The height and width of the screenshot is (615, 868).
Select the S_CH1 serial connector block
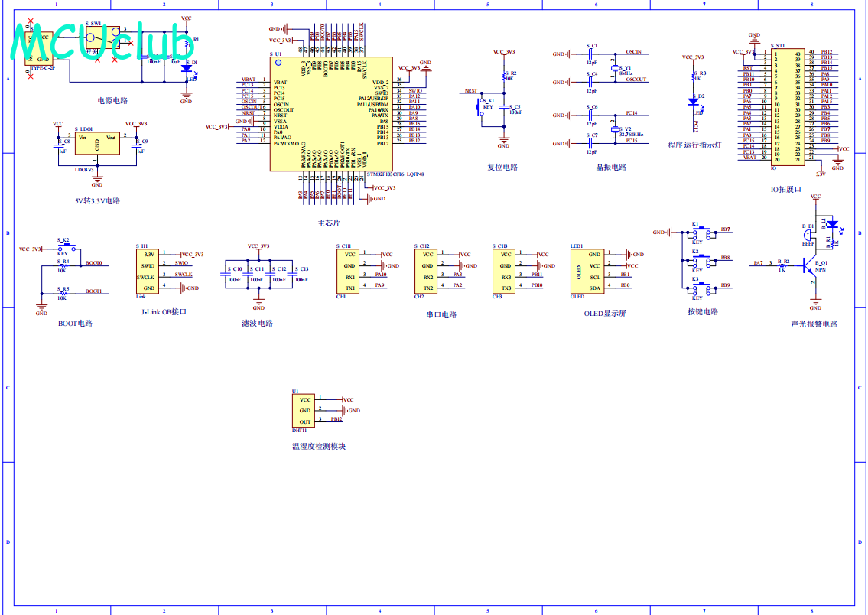(x=348, y=272)
